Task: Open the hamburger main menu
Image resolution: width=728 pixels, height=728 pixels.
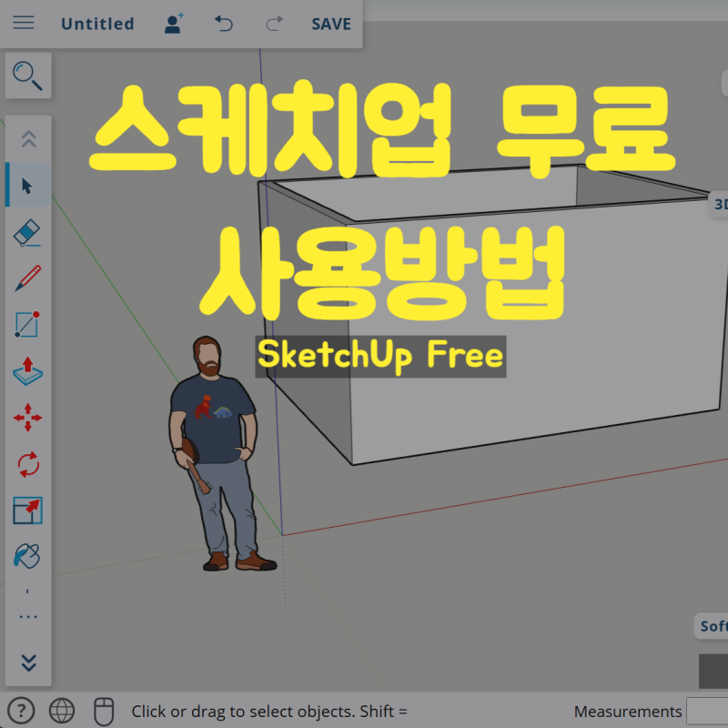Action: [24, 23]
